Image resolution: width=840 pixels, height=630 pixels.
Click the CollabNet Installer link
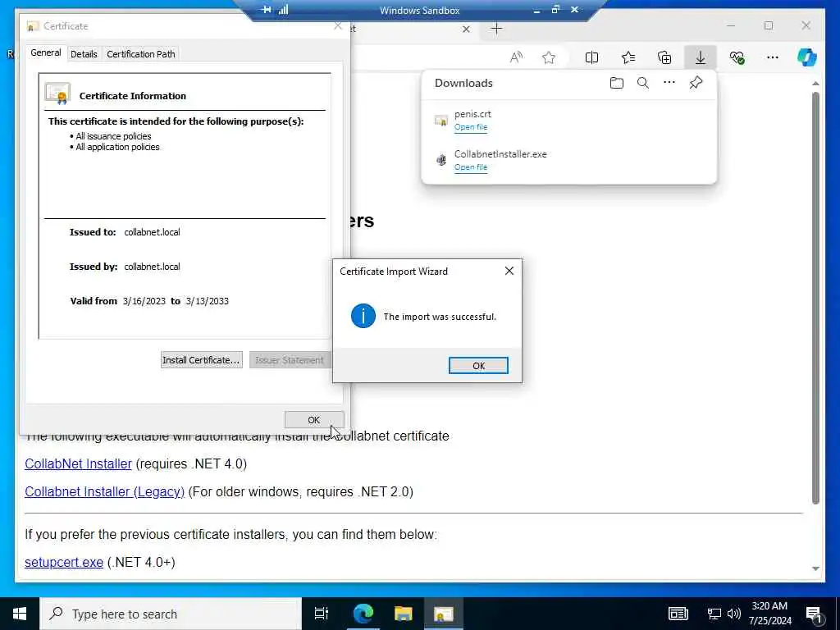click(x=78, y=464)
